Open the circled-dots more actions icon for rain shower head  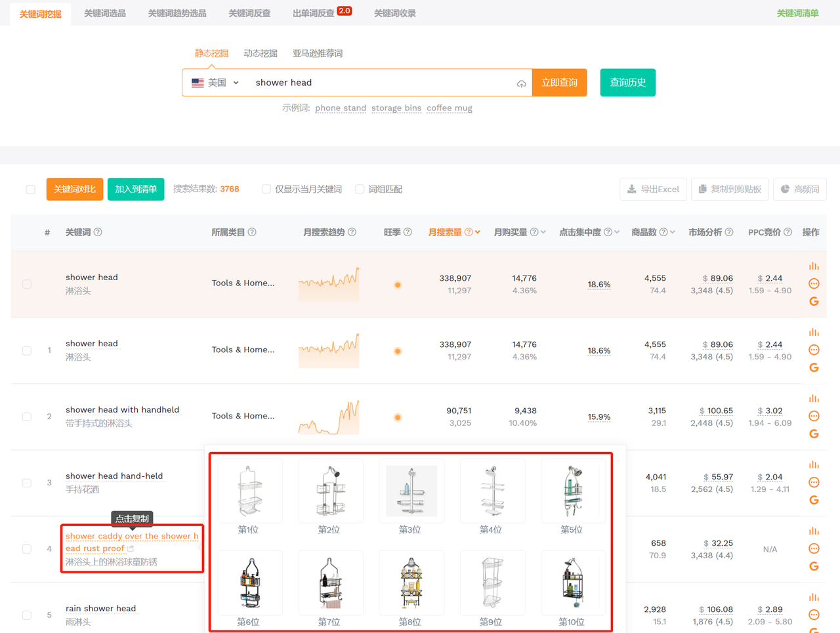coord(814,615)
